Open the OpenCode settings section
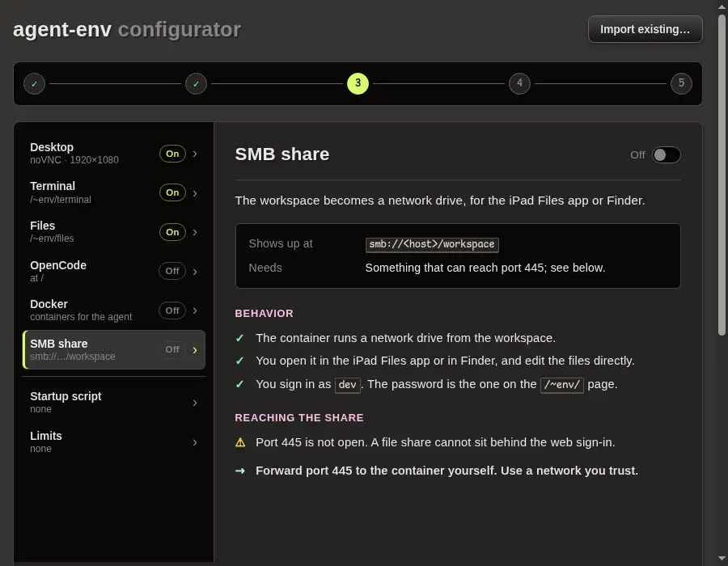 pyautogui.click(x=114, y=271)
